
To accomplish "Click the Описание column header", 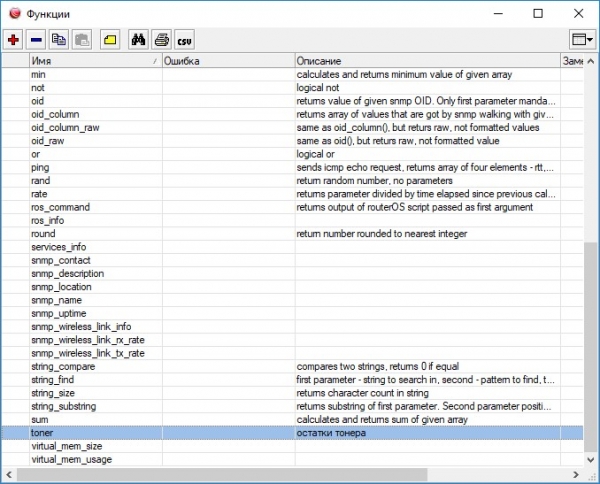I will (x=427, y=61).
